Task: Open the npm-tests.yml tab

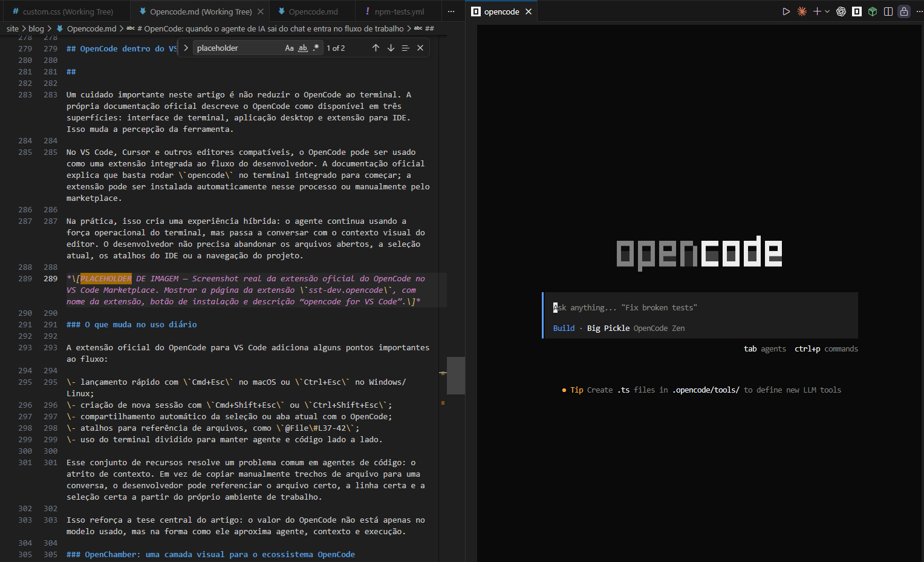Action: click(399, 11)
